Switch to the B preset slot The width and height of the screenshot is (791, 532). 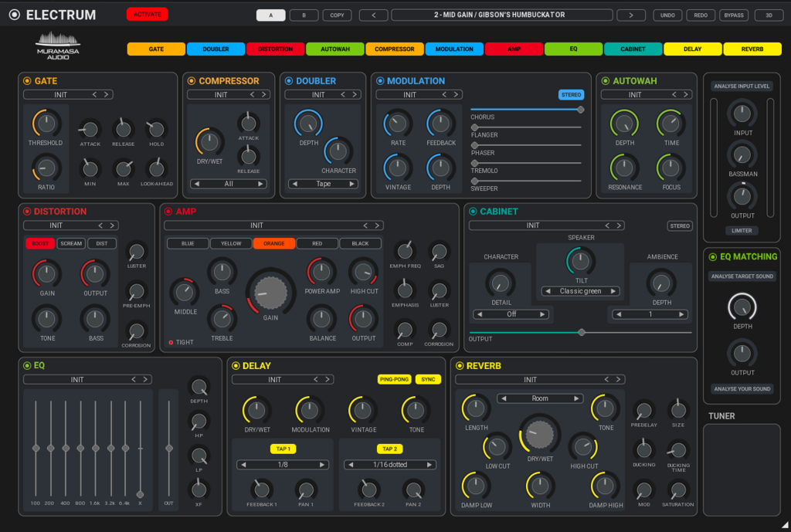(304, 15)
